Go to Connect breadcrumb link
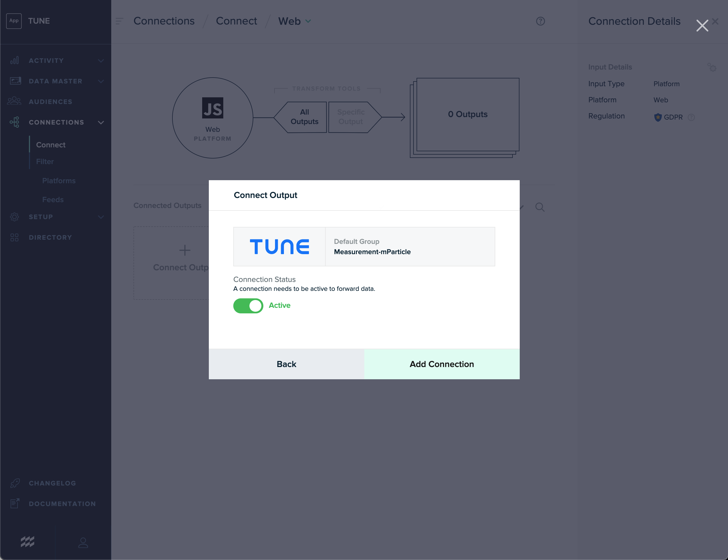728x560 pixels. pos(236,21)
